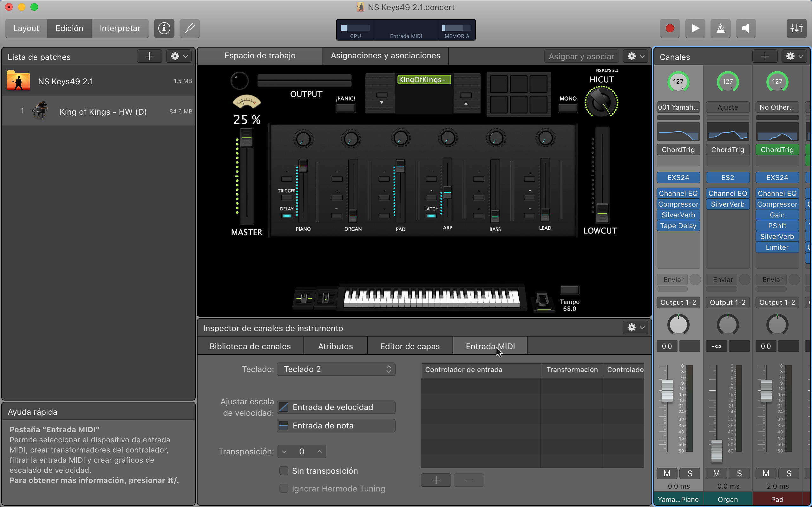Click the Pad channel volume fader
This screenshot has width=812, height=507.
click(766, 390)
